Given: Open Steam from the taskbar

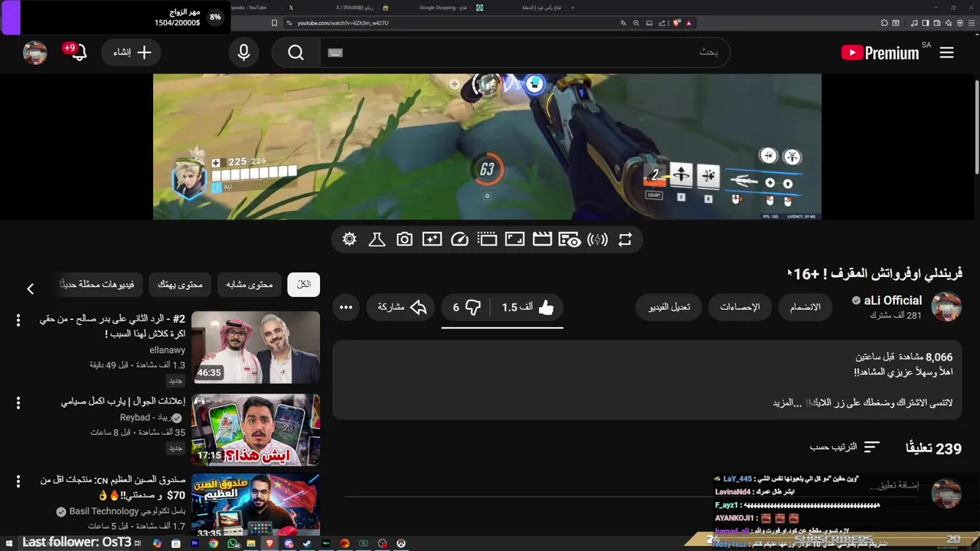Looking at the screenshot, I should point(307,543).
